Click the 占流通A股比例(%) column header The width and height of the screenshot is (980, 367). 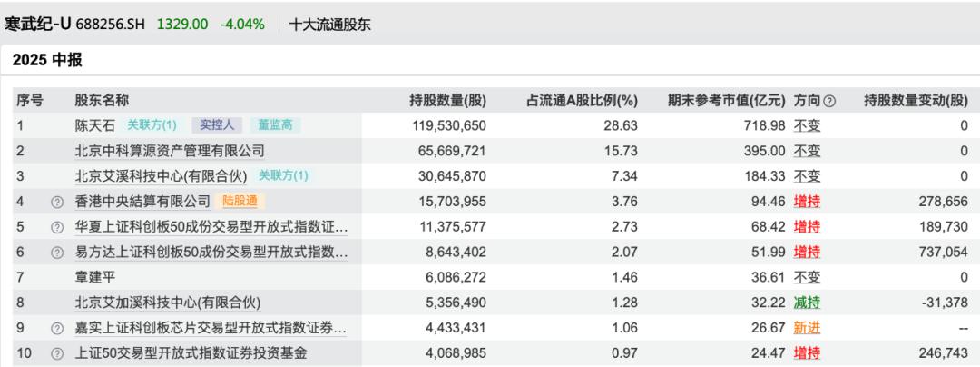[583, 101]
